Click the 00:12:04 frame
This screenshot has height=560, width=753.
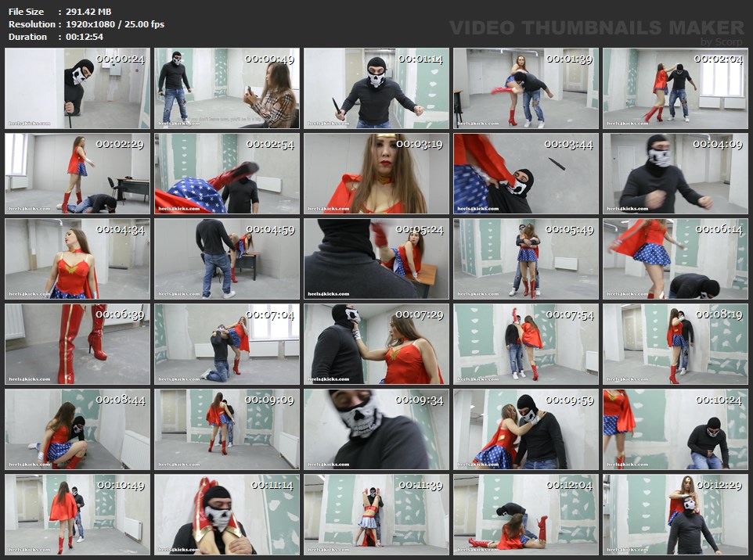[526, 515]
